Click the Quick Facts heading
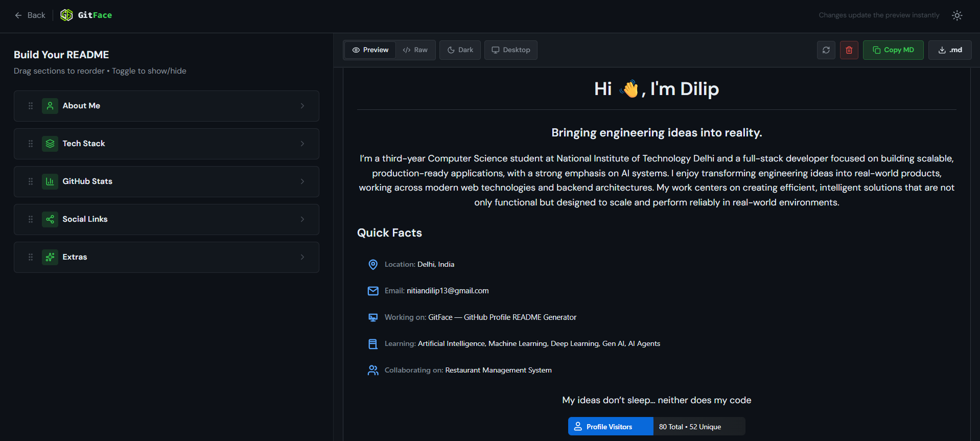This screenshot has height=441, width=980. [389, 233]
